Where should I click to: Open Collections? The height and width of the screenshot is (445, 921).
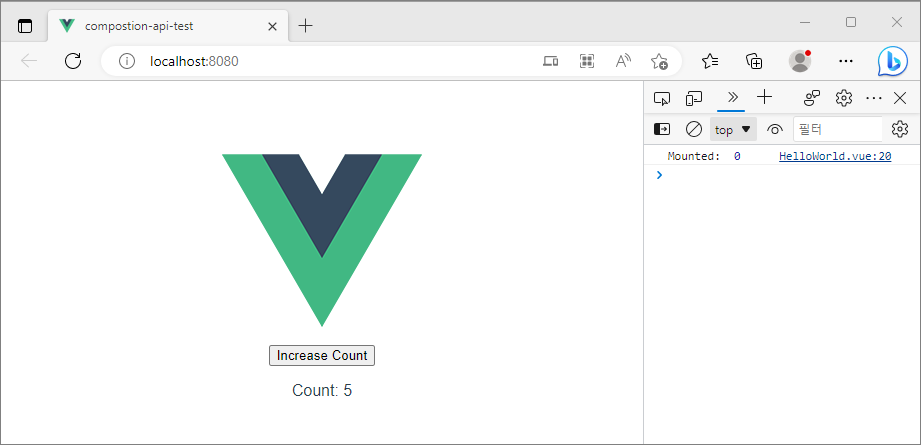click(754, 61)
